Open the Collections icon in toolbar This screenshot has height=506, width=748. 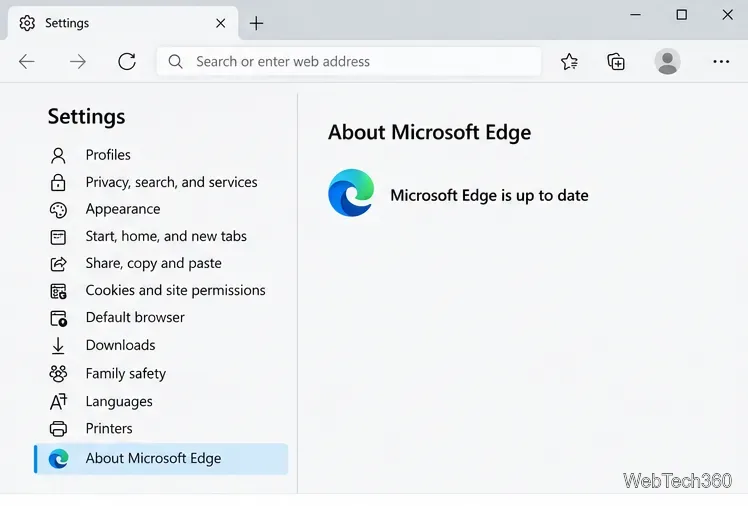point(616,62)
